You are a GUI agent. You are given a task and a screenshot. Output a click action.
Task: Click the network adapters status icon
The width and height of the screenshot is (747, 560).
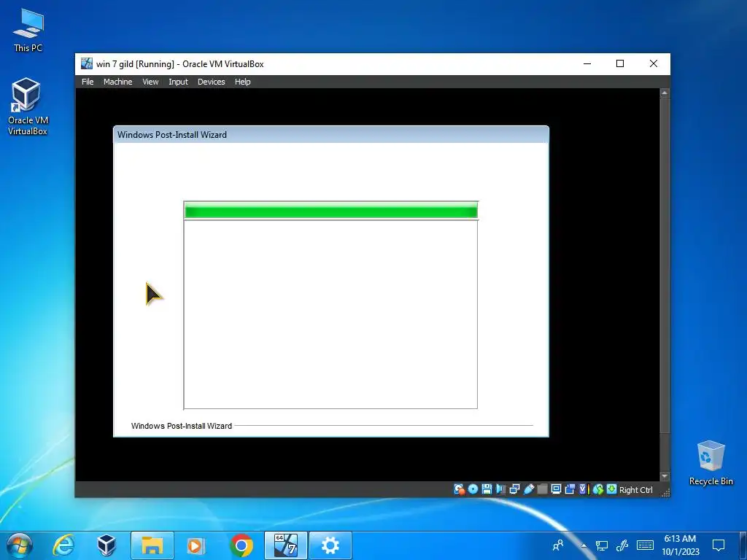[x=514, y=489]
